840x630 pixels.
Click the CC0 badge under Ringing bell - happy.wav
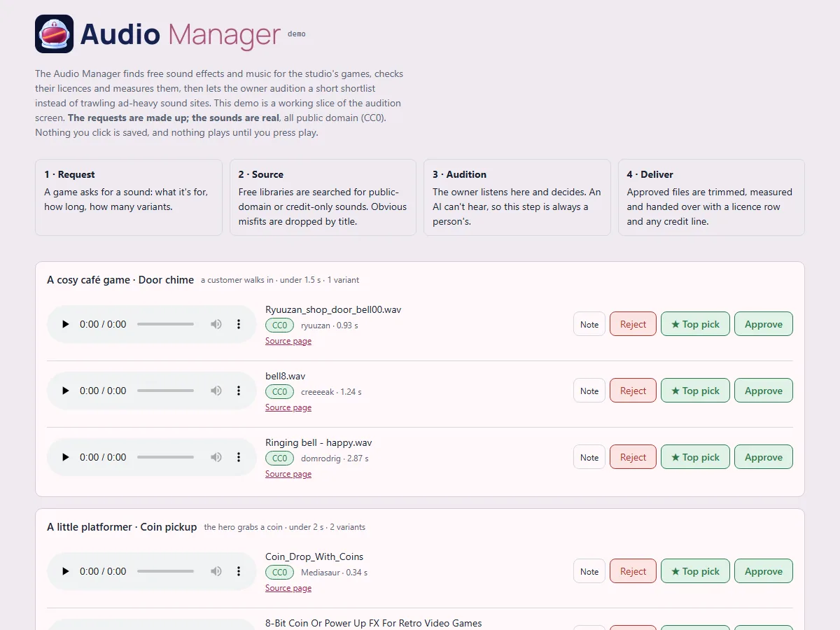(279, 458)
